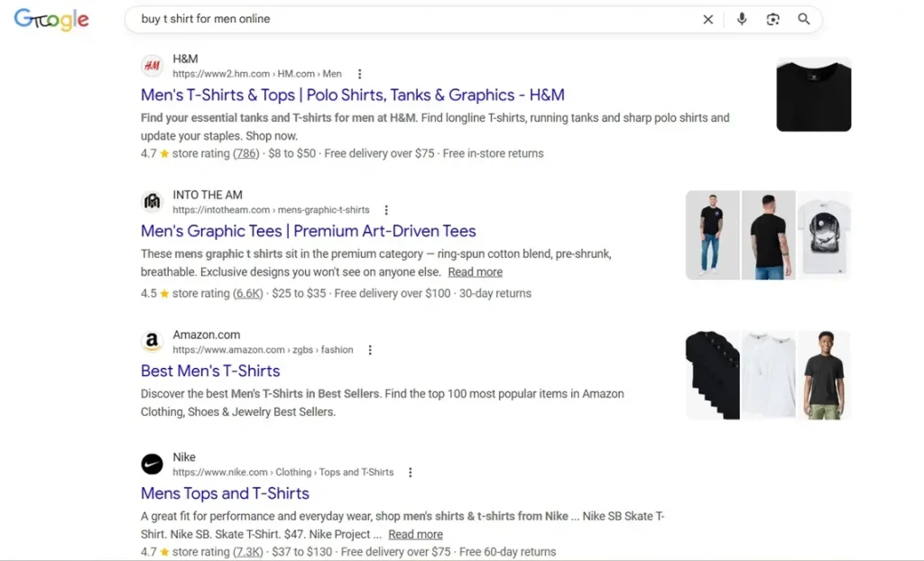924x561 pixels.
Task: Click inside the search input field
Action: pos(406,19)
